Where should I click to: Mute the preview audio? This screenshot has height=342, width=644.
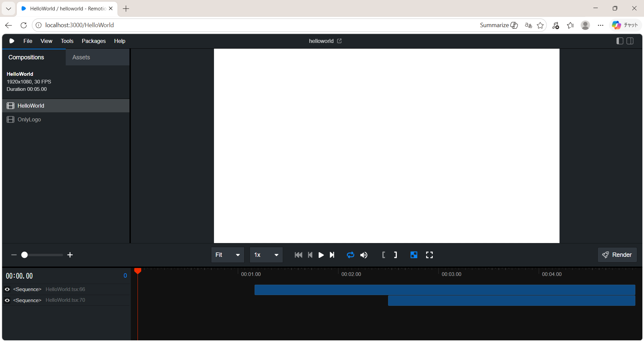[x=364, y=255]
